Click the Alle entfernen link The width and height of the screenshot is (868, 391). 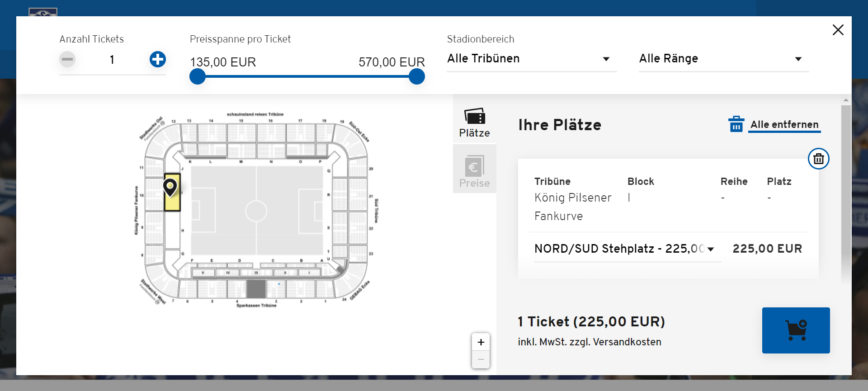pyautogui.click(x=784, y=125)
